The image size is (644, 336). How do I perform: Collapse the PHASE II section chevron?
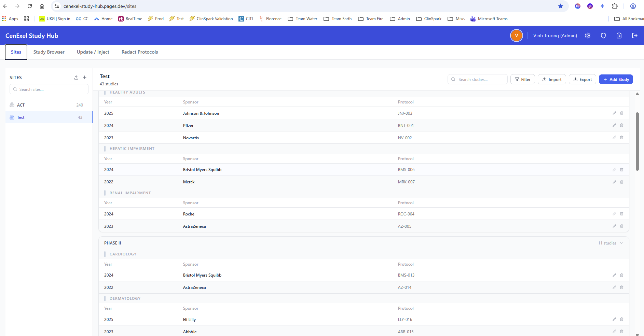pos(621,243)
